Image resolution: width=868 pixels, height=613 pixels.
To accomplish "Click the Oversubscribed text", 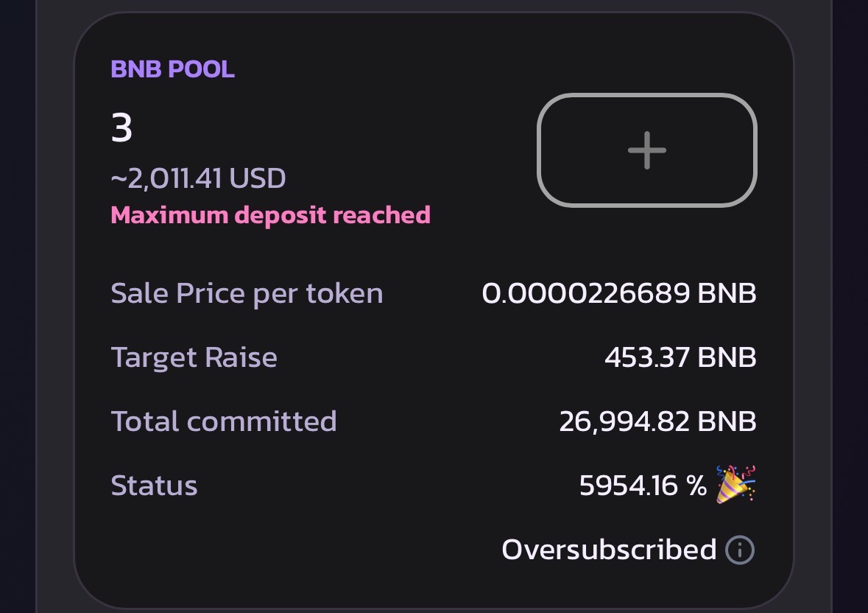I will [x=609, y=550].
